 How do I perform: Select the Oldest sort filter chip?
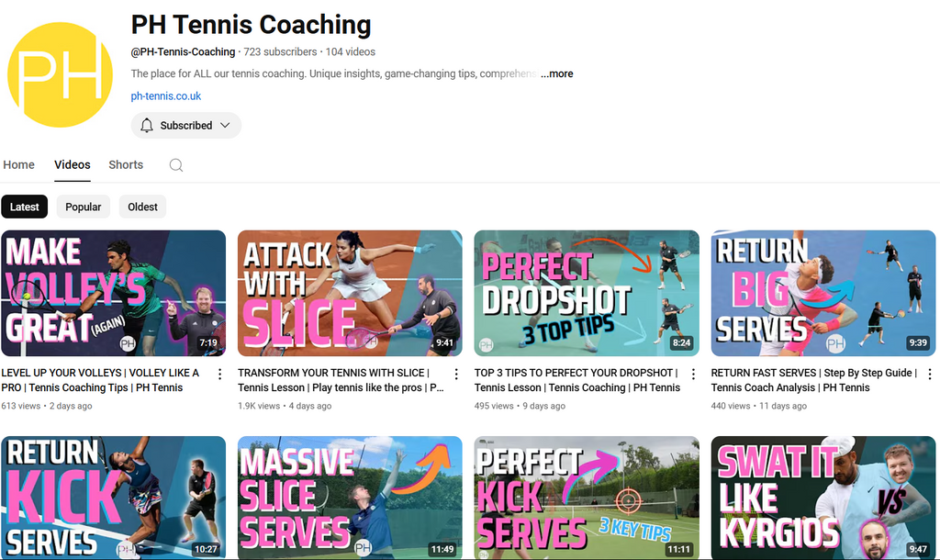point(142,207)
